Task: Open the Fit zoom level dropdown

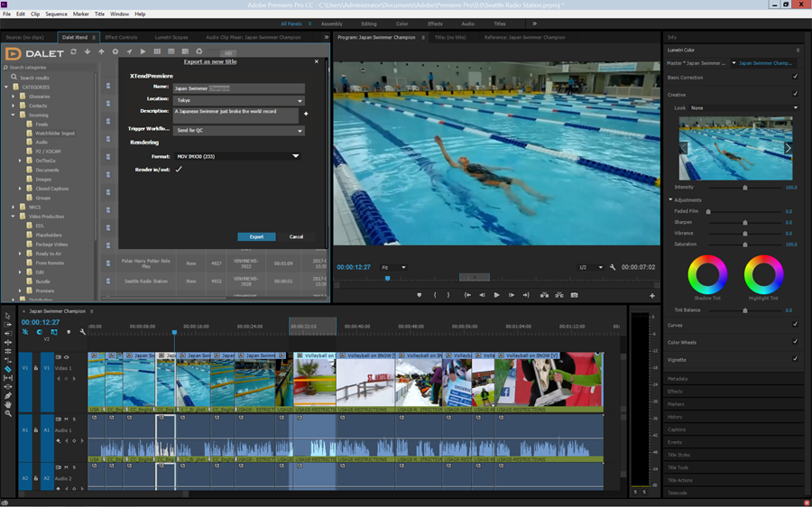Action: tap(393, 267)
